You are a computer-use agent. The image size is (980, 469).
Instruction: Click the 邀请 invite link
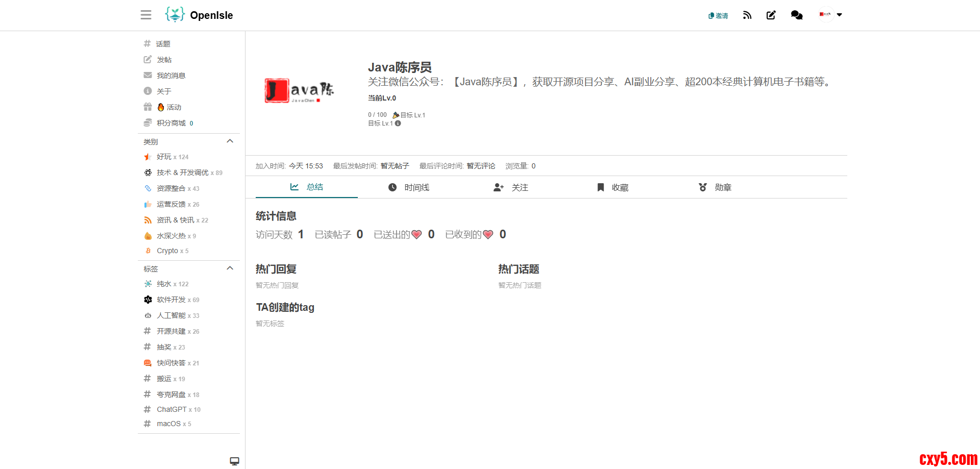pos(718,16)
